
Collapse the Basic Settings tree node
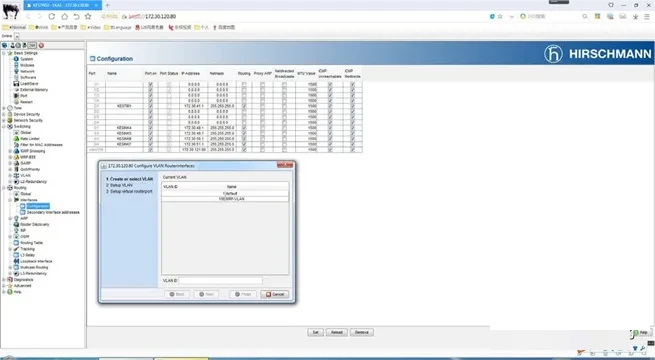pyautogui.click(x=4, y=53)
